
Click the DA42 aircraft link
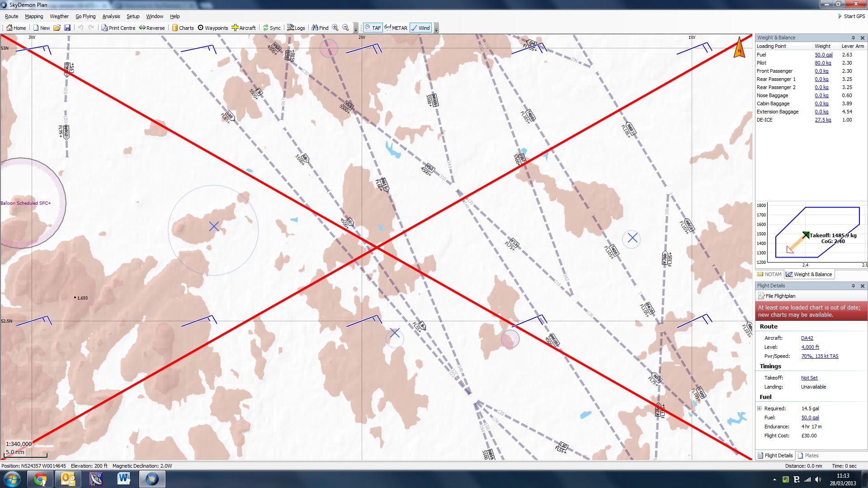tap(807, 338)
